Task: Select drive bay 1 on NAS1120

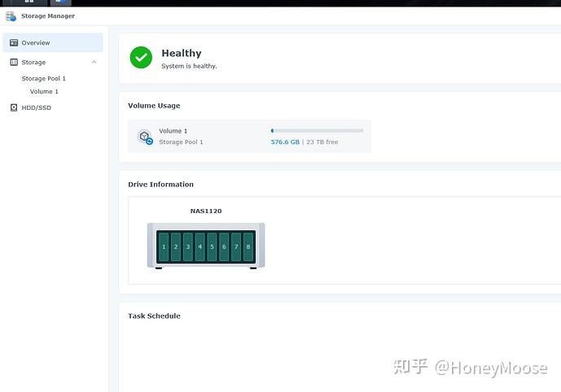Action: (164, 246)
